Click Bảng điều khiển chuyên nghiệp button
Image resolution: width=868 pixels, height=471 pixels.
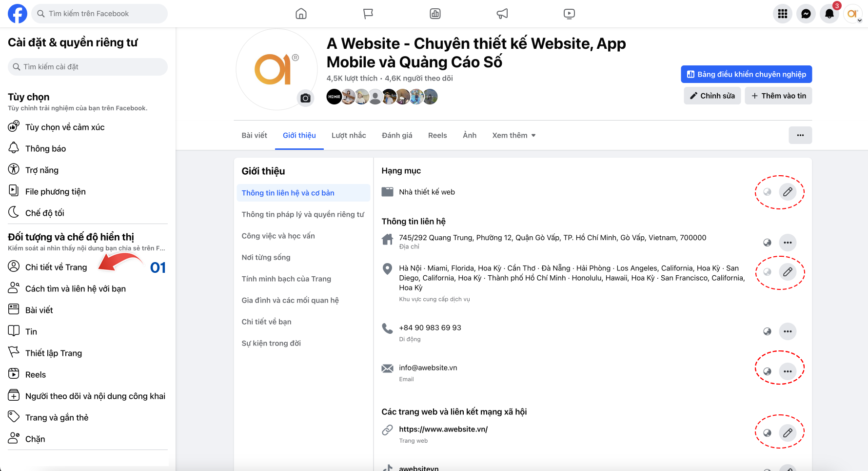tap(746, 74)
